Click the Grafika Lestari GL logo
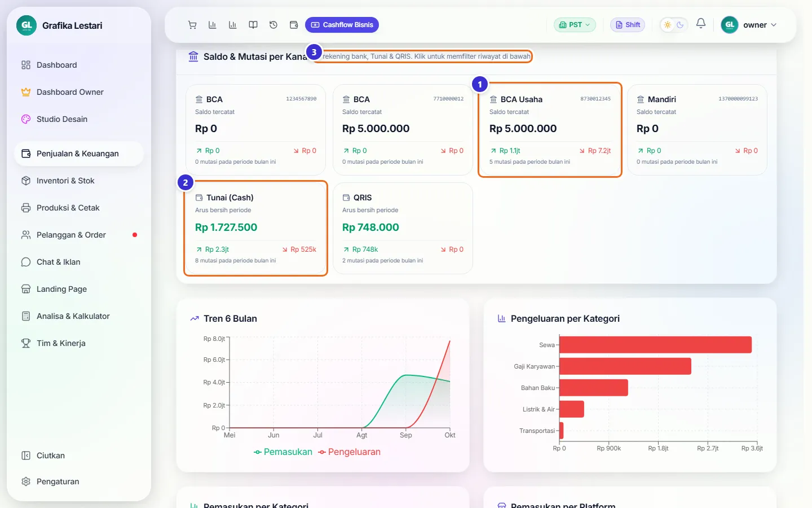The height and width of the screenshot is (508, 812). point(27,25)
